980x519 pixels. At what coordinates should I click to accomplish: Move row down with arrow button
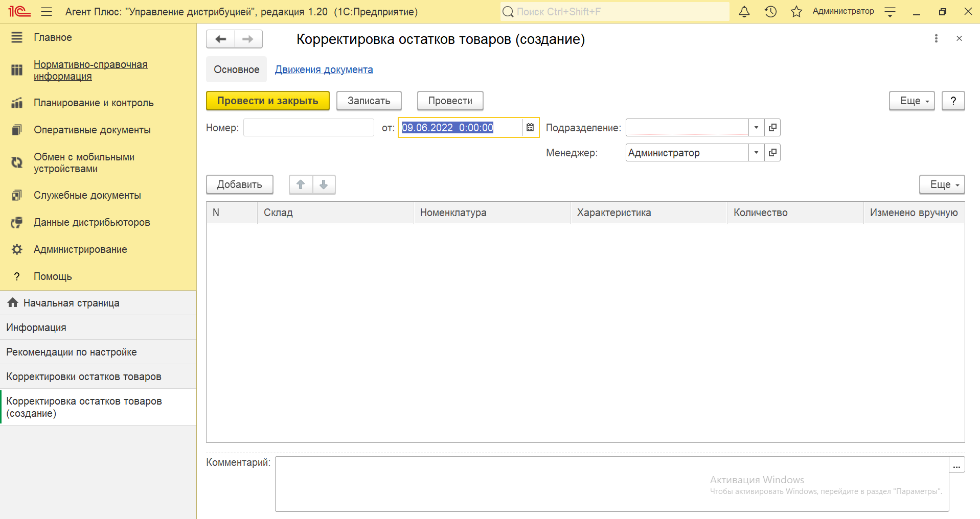pyautogui.click(x=324, y=185)
